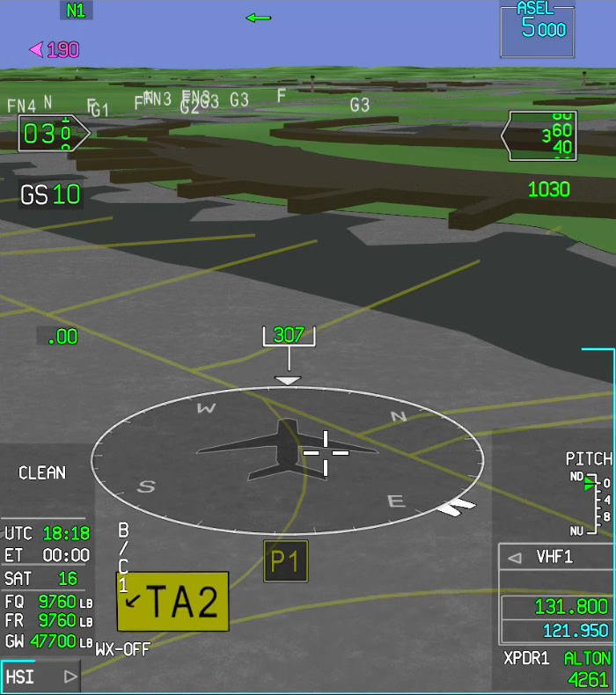Select the N1 label at top
Image resolution: width=616 pixels, height=695 pixels.
pos(76,11)
